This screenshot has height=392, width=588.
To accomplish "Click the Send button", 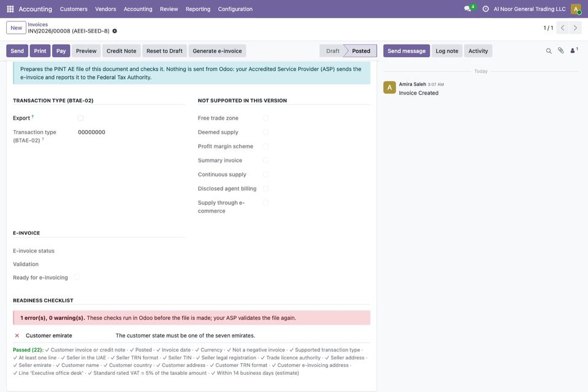I will point(17,51).
